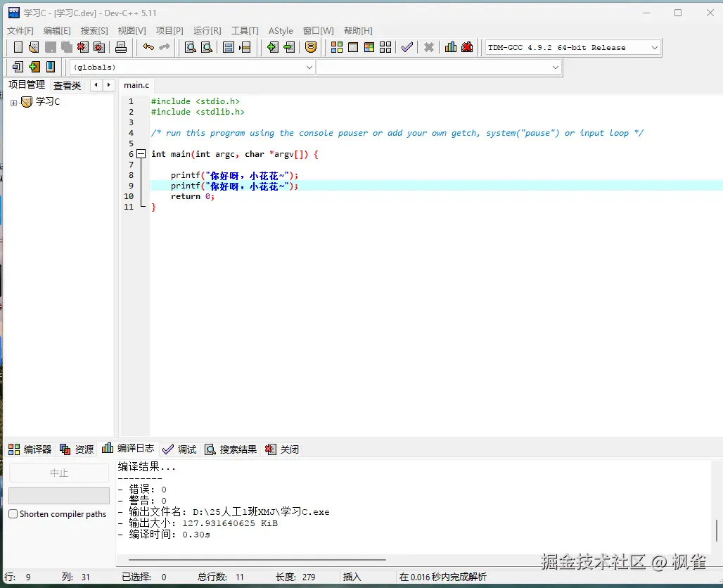Expand the 学习C project tree node
The width and height of the screenshot is (723, 588).
tap(14, 103)
